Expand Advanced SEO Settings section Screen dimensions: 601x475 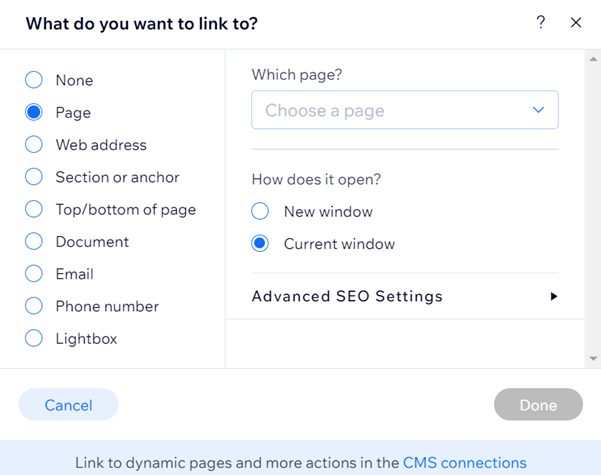405,296
